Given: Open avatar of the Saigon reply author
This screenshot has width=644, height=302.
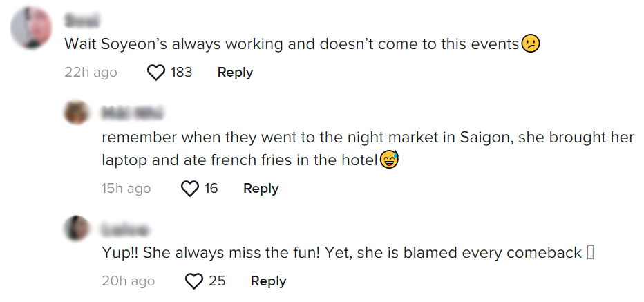Looking at the screenshot, I should click(77, 113).
